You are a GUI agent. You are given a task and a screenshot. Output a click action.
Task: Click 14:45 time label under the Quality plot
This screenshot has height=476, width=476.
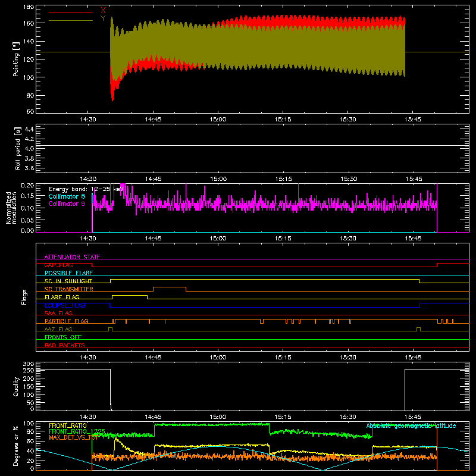click(x=153, y=417)
